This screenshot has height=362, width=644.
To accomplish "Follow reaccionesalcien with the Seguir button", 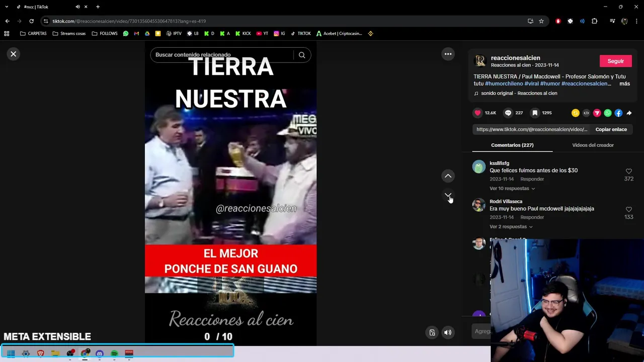I will click(x=615, y=61).
